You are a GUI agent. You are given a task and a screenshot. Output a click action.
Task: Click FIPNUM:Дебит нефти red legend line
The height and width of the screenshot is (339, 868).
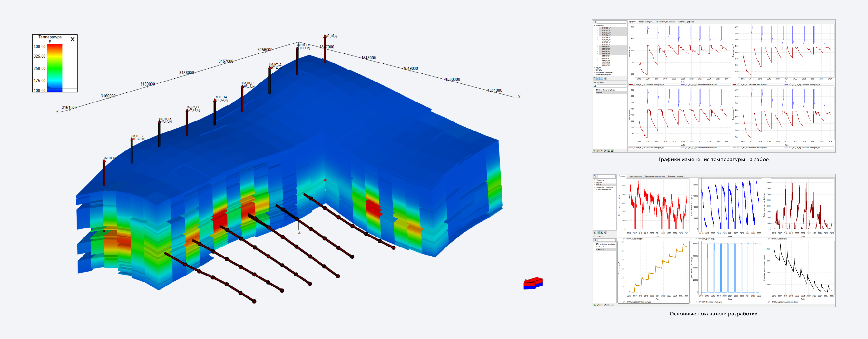(620, 239)
